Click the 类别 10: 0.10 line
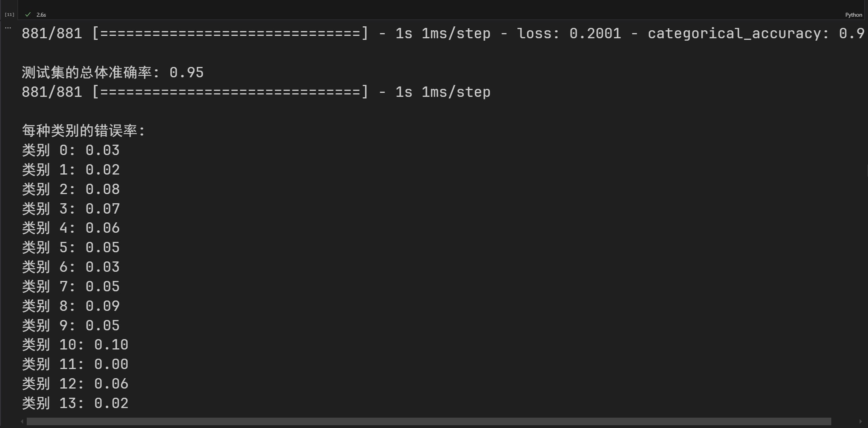 [x=75, y=345]
